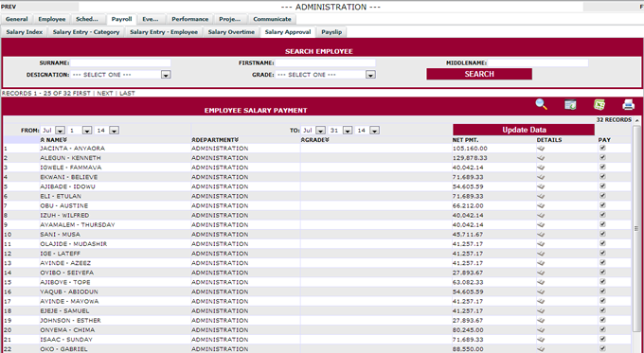Focus the MIDDLENAME input field

point(538,63)
